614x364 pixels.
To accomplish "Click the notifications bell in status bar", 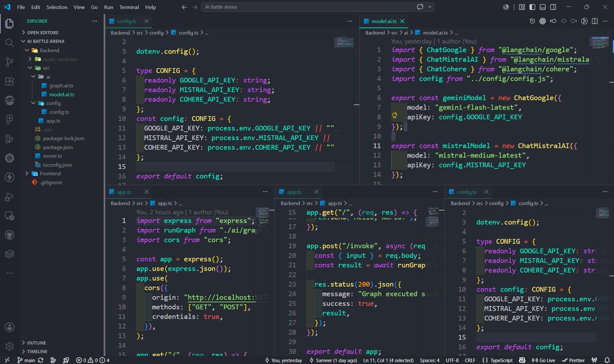I will click(x=606, y=360).
